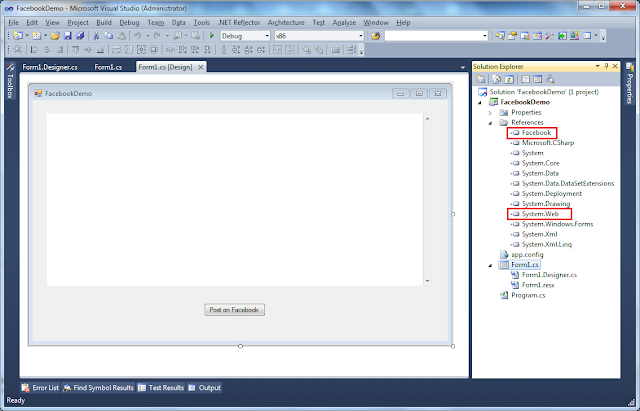Open the Solution Explorer window position dropdown arrow
This screenshot has width=640, height=411.
[x=598, y=66]
